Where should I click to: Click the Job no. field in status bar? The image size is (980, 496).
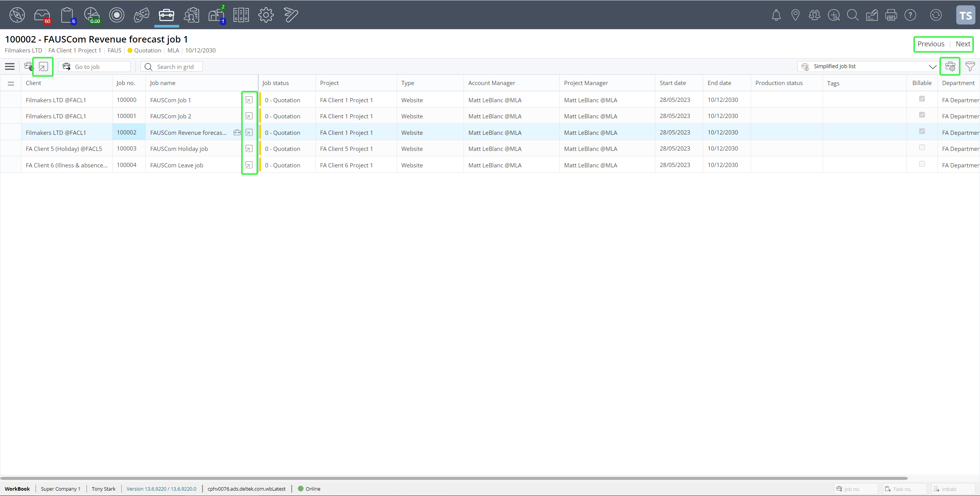[x=856, y=489]
